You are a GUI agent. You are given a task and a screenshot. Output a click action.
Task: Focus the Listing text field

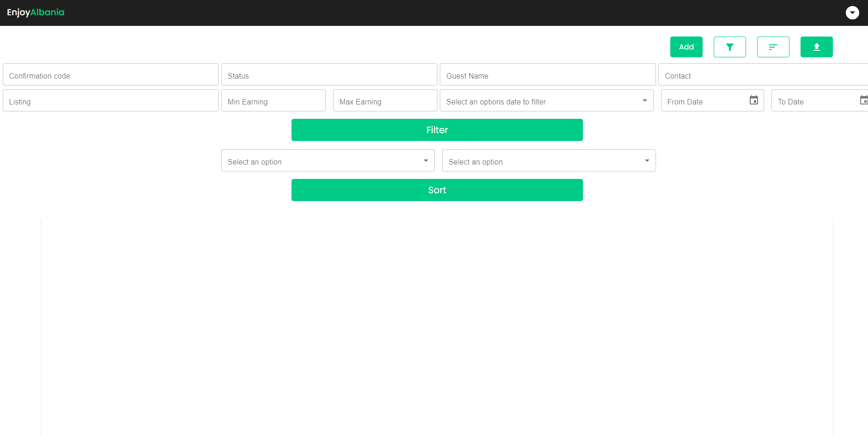click(110, 101)
